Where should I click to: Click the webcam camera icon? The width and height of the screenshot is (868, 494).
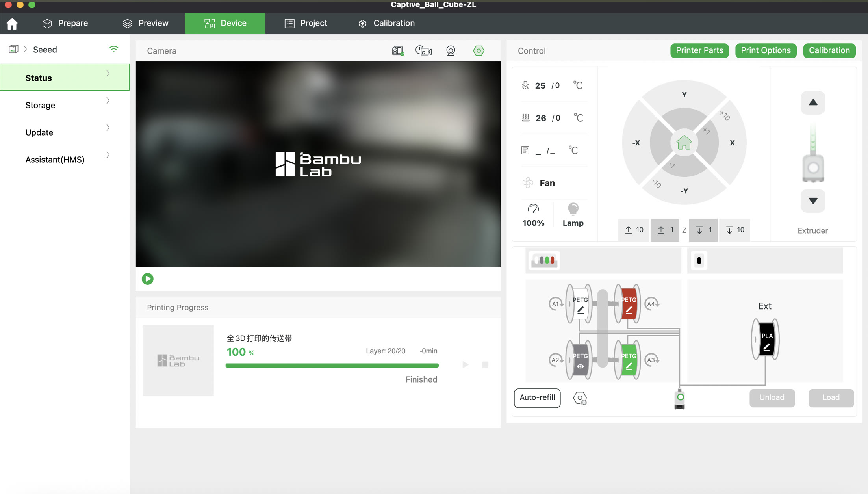451,51
